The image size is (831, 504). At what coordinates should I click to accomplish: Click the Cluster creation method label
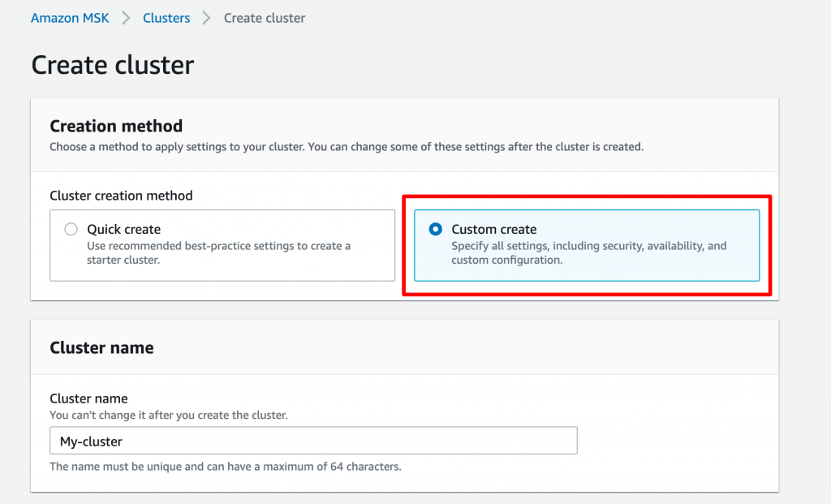(121, 196)
